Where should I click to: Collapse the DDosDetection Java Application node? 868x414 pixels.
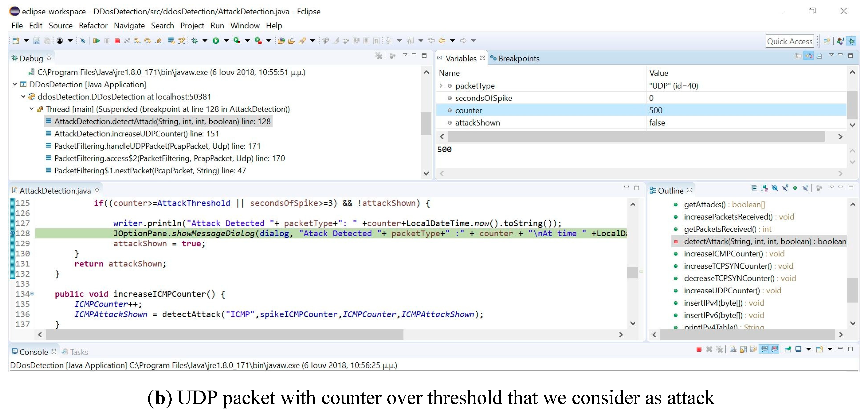pos(15,84)
